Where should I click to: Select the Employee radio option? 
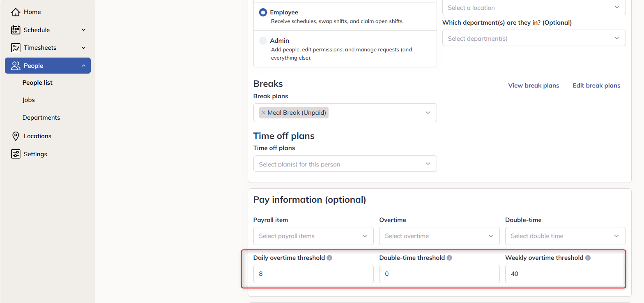click(x=263, y=12)
